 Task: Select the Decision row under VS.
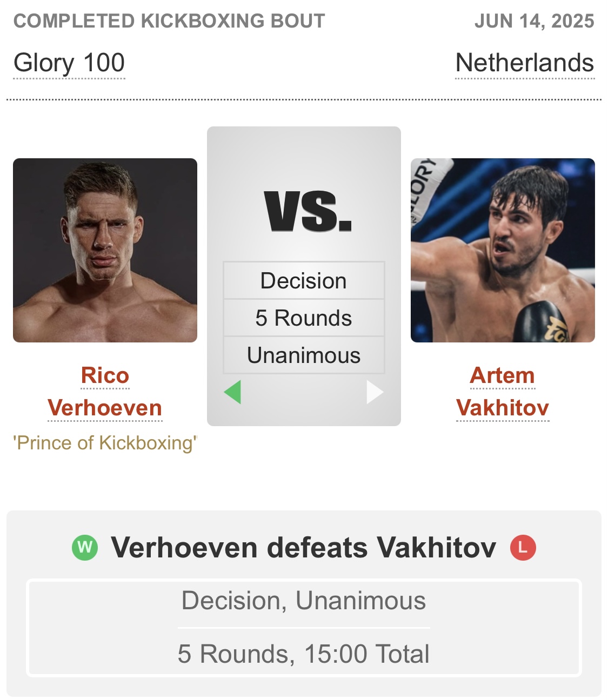304,281
